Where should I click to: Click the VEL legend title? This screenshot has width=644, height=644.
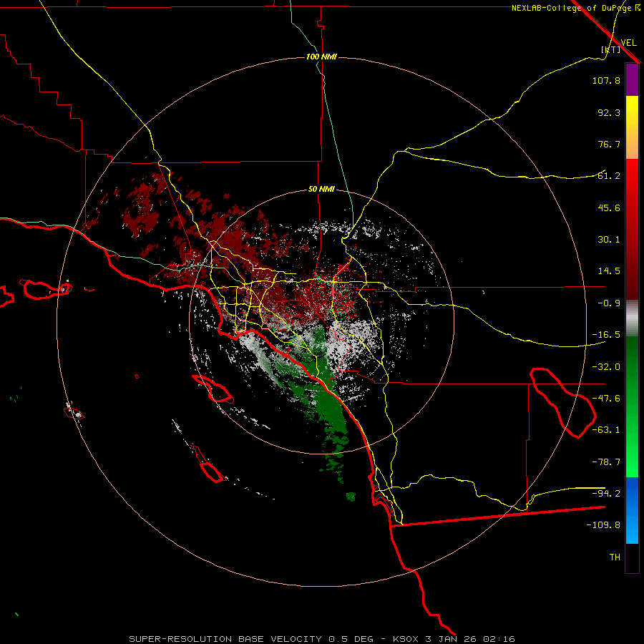(628, 43)
